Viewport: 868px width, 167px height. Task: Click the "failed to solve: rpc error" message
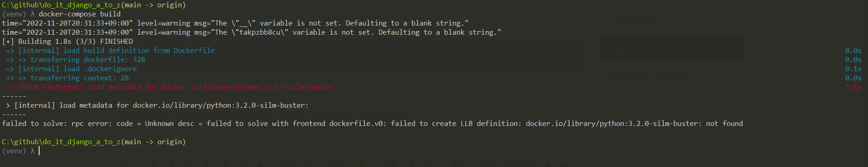[372, 124]
